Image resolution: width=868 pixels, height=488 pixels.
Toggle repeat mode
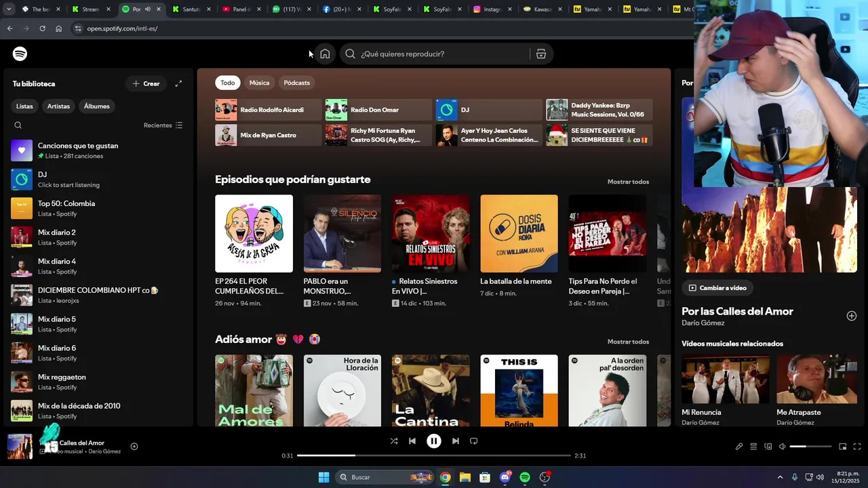tap(474, 441)
